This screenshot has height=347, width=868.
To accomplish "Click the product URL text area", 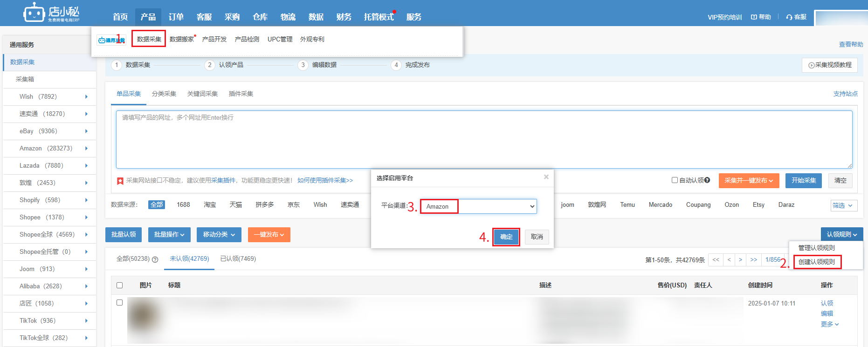I will click(x=484, y=139).
